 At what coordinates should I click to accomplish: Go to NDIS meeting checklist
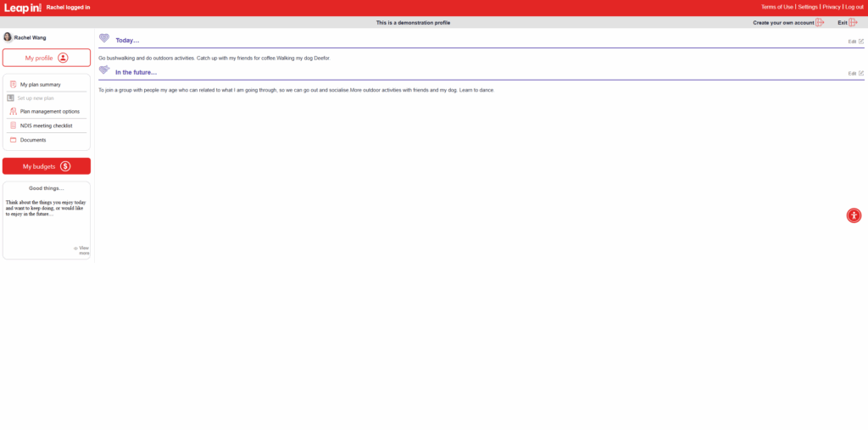click(46, 126)
